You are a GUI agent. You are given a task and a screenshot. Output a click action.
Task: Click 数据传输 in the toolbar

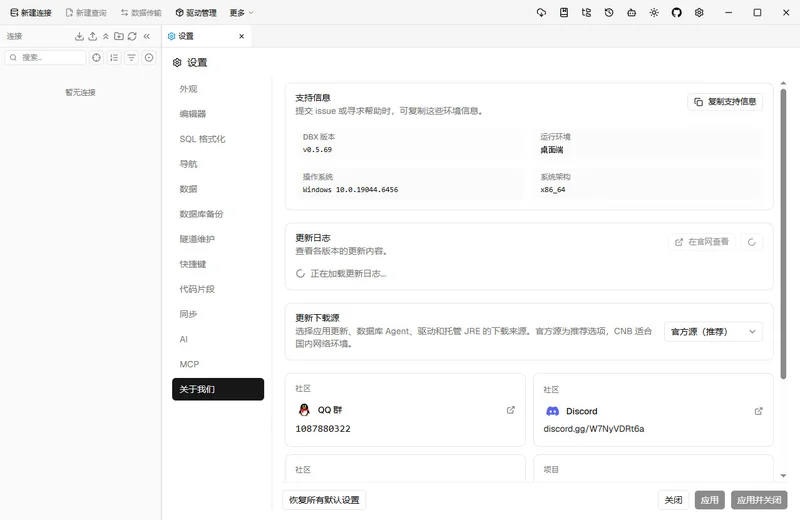pyautogui.click(x=141, y=13)
